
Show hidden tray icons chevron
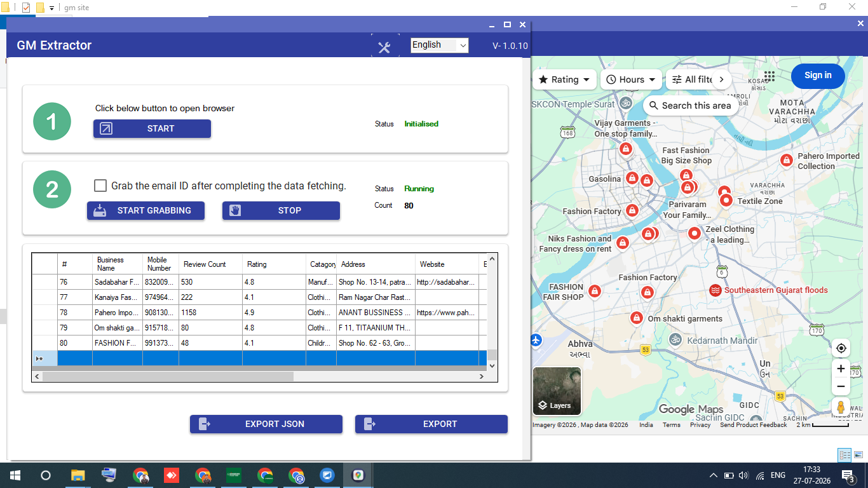coord(713,475)
